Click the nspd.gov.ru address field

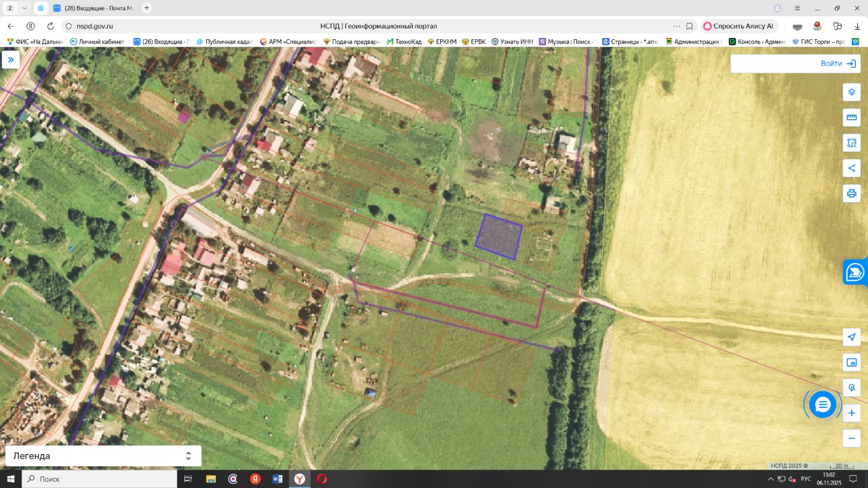[x=94, y=26]
